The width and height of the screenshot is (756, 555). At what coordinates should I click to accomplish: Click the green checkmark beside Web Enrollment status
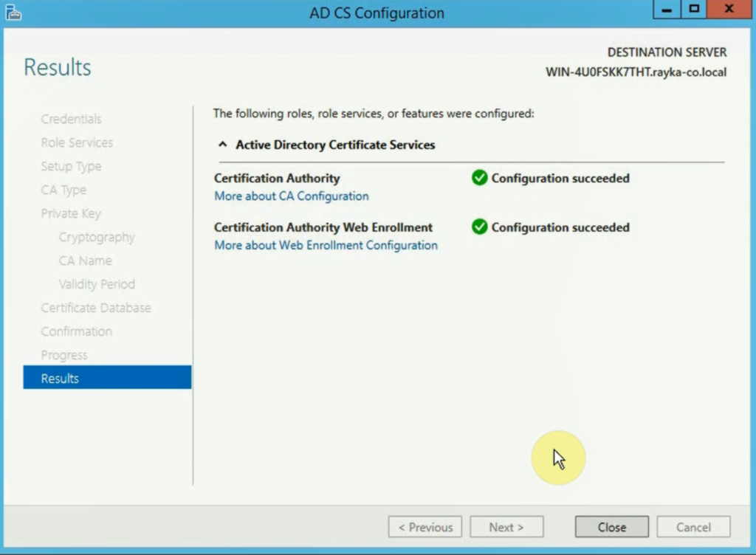[479, 227]
